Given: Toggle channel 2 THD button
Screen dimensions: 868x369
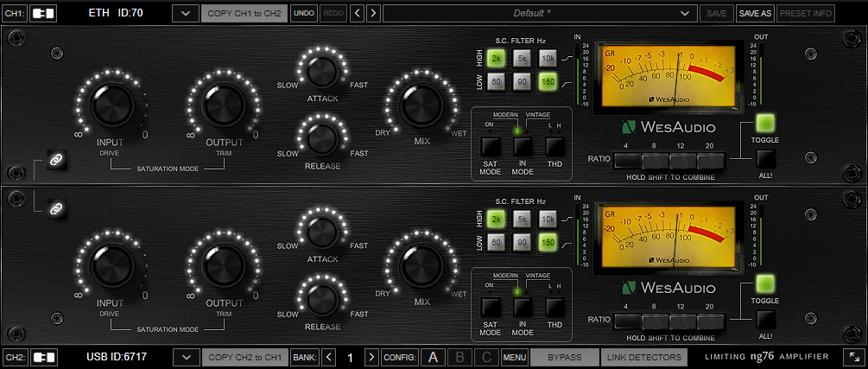Looking at the screenshot, I should point(555,307).
